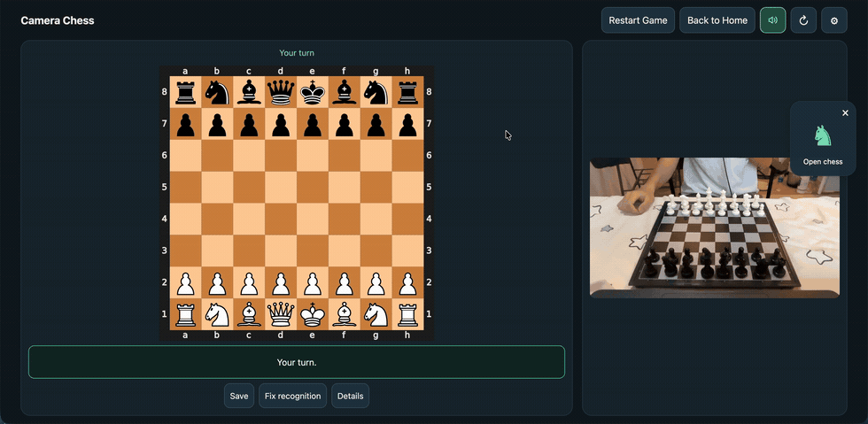
Task: Select the white pawn on d2
Action: pyautogui.click(x=281, y=283)
